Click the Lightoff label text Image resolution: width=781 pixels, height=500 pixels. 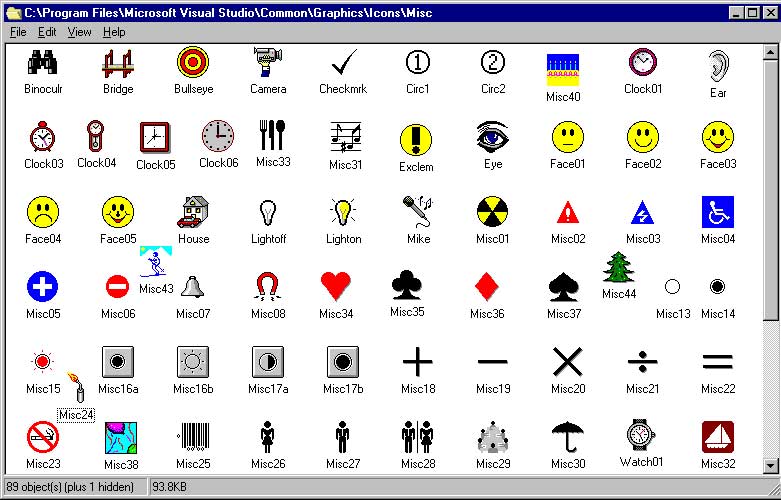coord(268,239)
